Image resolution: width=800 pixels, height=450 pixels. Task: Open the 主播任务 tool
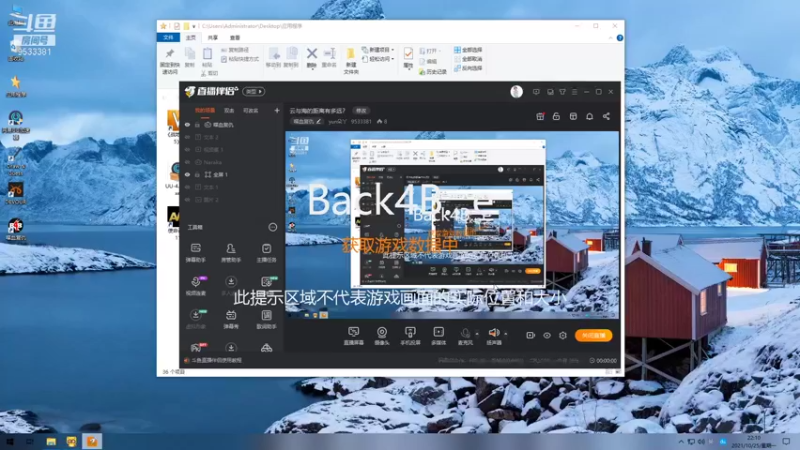[266, 253]
